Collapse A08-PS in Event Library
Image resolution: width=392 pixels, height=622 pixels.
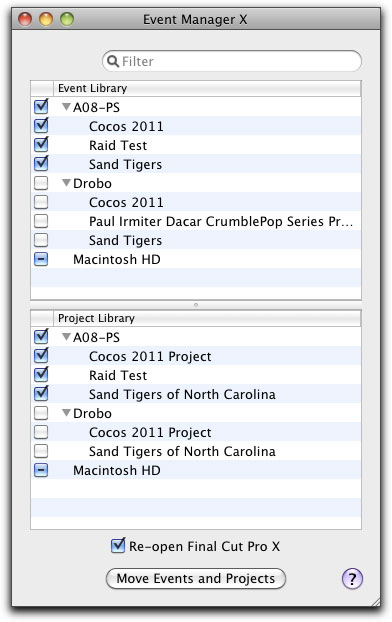point(66,107)
